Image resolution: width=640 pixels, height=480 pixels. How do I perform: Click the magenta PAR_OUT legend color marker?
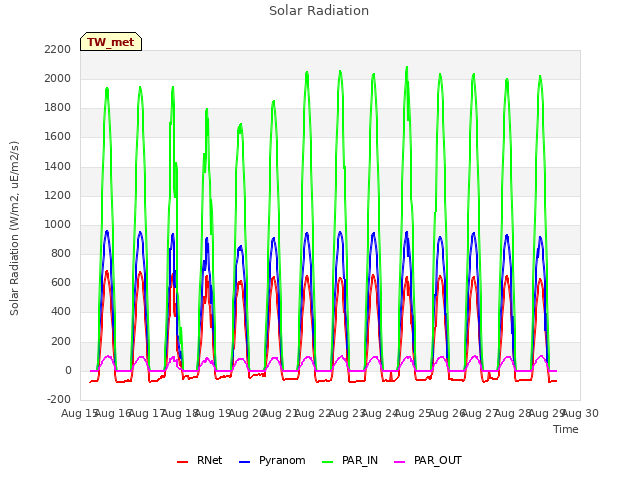[x=400, y=462]
